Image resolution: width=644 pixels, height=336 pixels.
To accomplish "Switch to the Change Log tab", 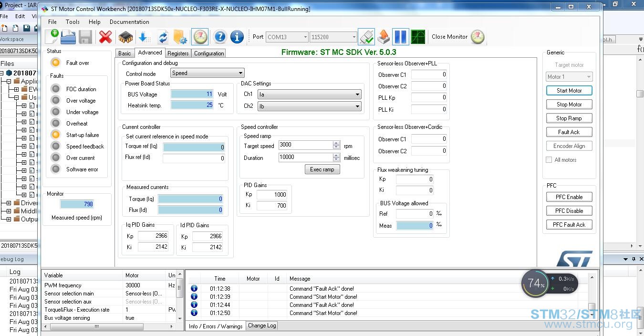I will coord(262,325).
